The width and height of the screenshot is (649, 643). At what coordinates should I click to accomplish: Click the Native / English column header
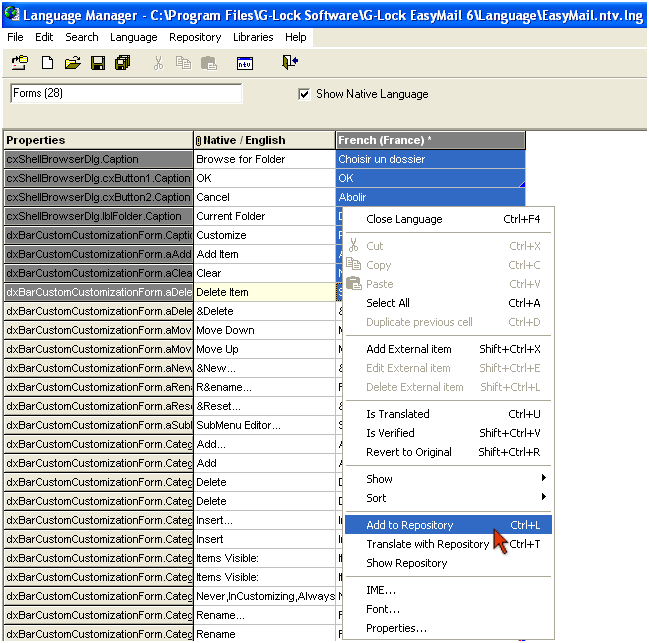point(264,140)
